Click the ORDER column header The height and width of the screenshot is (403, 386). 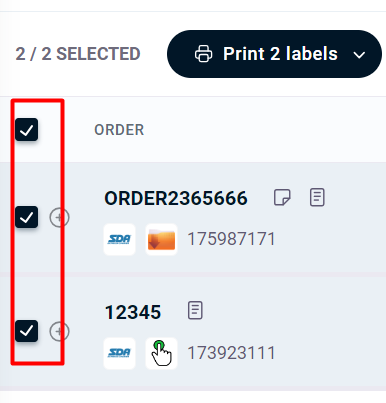tap(119, 130)
